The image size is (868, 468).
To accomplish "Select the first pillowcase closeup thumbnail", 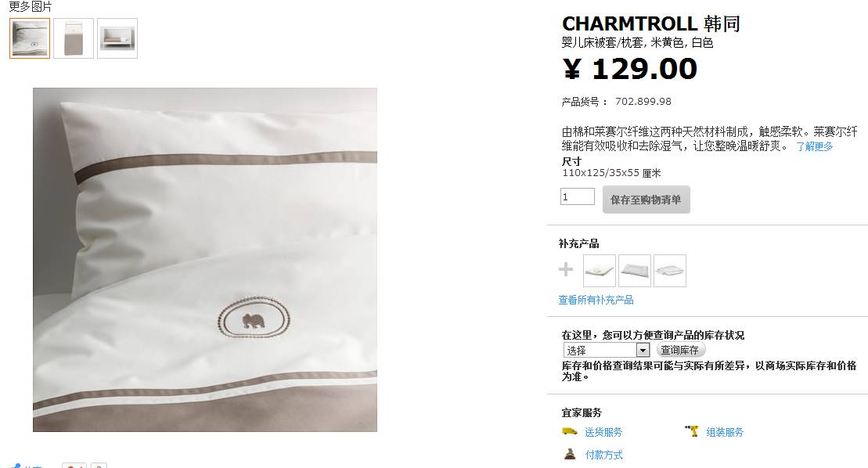I will coord(30,38).
